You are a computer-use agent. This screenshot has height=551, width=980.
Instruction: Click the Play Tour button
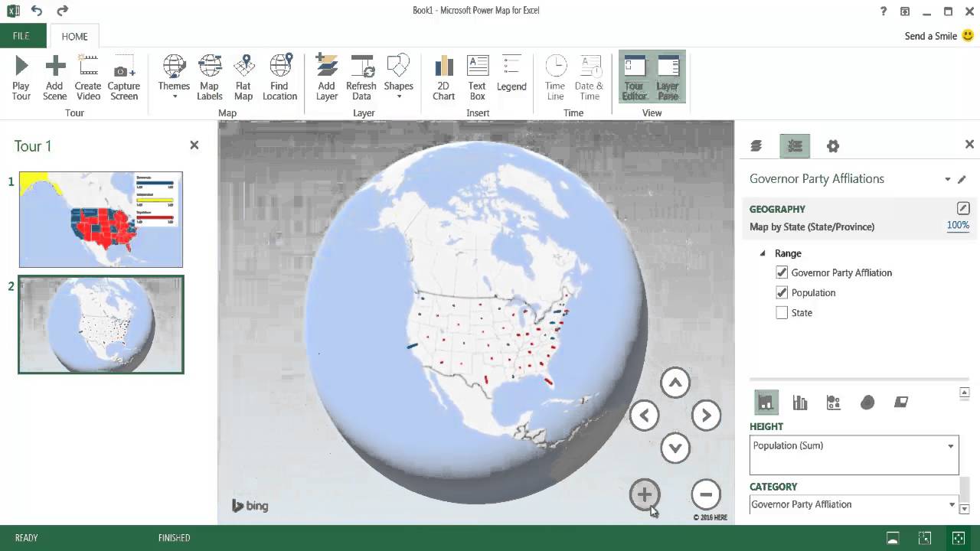(21, 78)
